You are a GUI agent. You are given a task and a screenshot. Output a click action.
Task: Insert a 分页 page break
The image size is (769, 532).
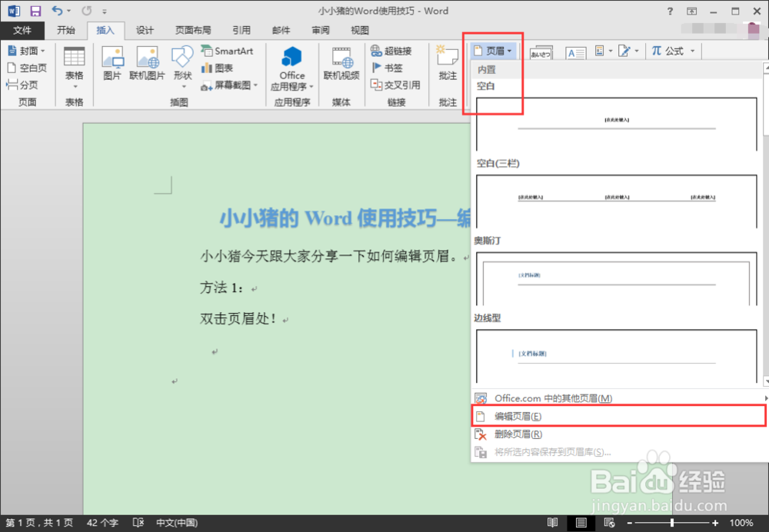(22, 85)
